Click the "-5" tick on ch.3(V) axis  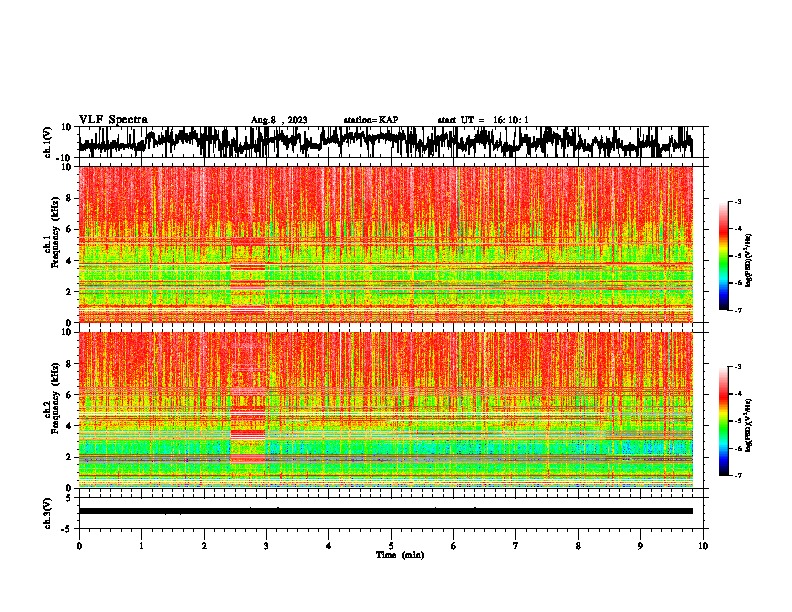tap(67, 529)
